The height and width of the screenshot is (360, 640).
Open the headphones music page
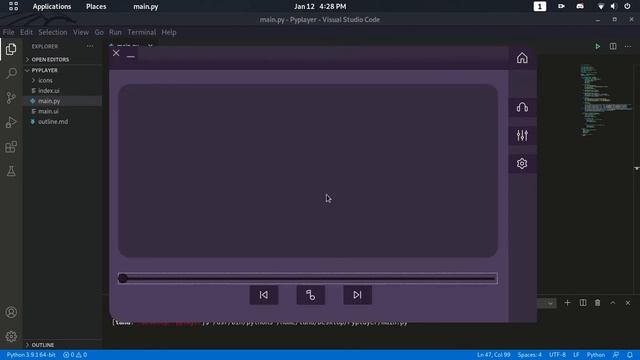point(522,107)
